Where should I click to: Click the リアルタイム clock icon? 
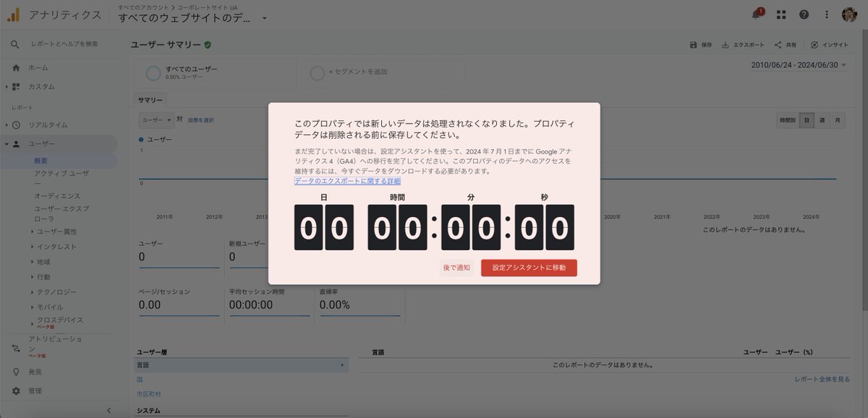16,124
